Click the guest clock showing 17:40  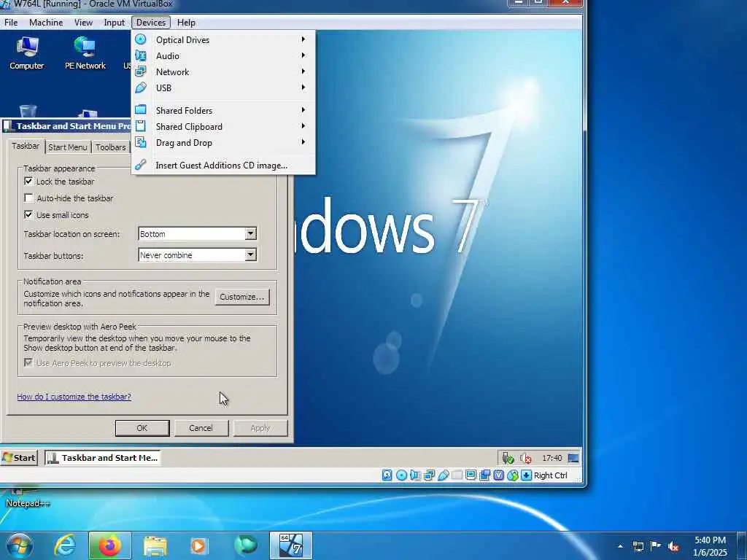pos(551,458)
